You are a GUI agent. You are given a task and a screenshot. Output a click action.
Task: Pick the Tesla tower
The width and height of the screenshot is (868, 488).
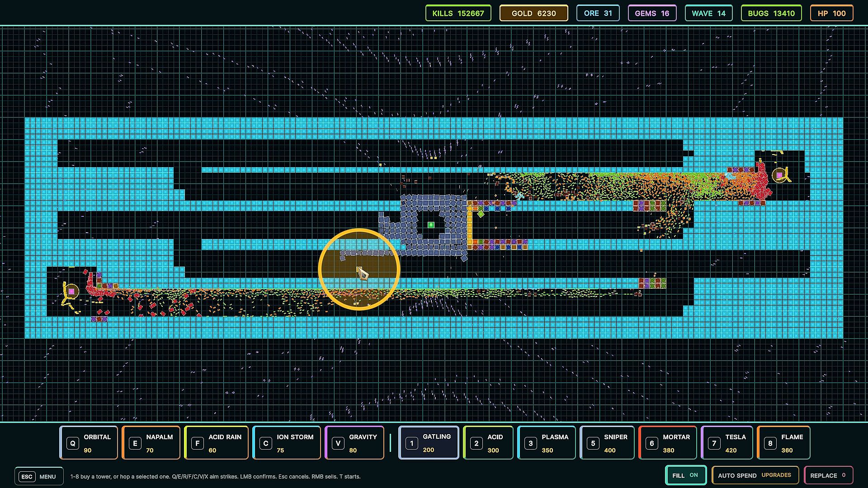tap(727, 443)
